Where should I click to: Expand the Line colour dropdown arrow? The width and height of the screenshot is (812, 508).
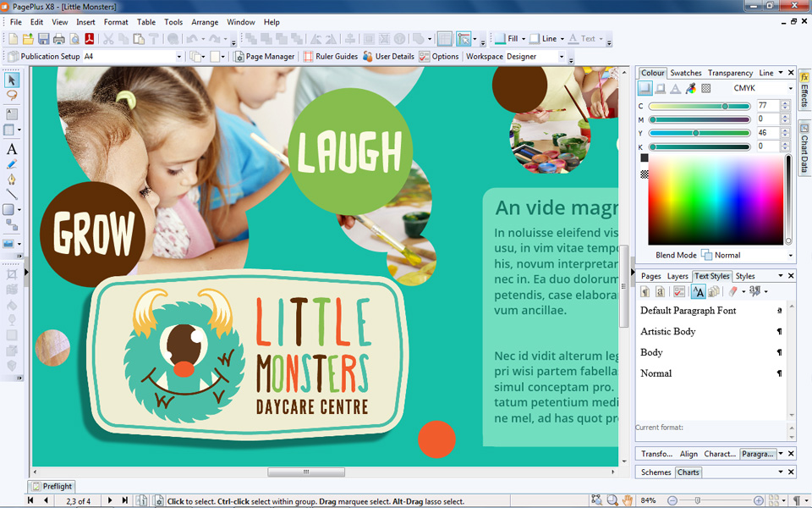pyautogui.click(x=562, y=39)
